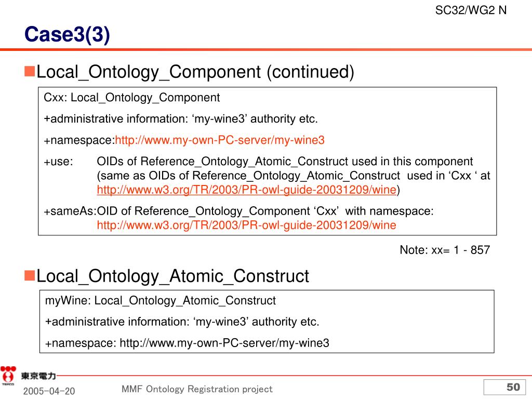Click the orange bullet before Local_Ontology_Component
The image size is (532, 399).
coord(30,72)
